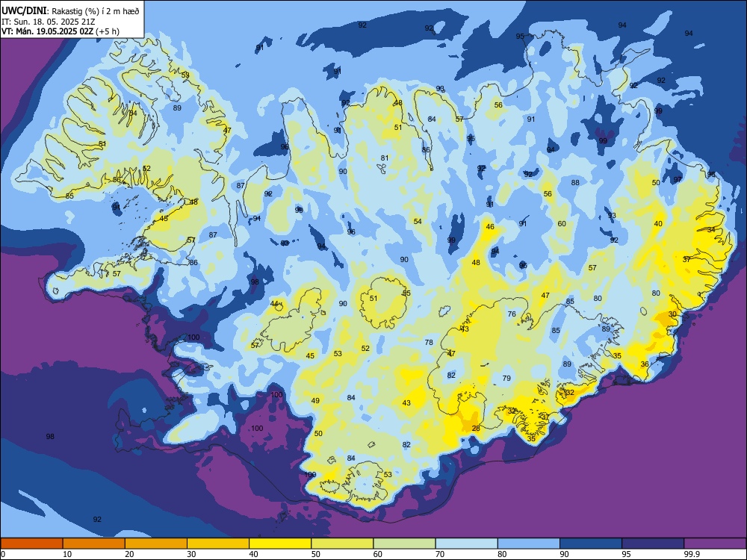Click the legend label "10"
Viewport: 747px width, 560px height.
67,554
